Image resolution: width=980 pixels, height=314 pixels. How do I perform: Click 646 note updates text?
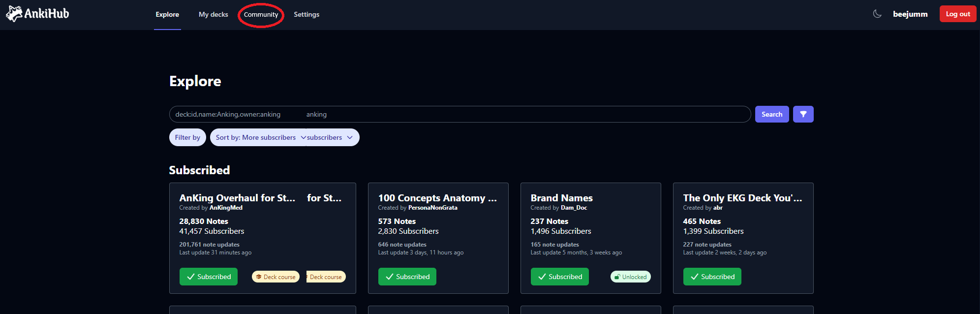[x=402, y=245]
